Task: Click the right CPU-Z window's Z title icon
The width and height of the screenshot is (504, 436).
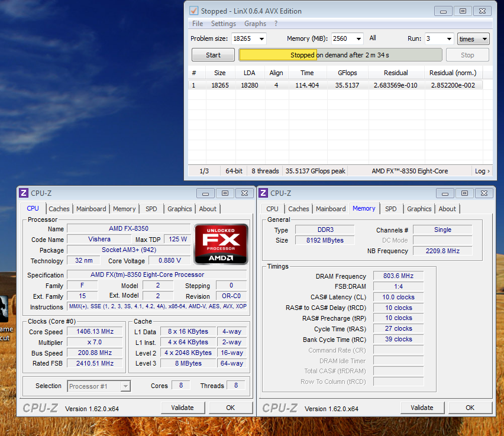Action: click(x=263, y=193)
